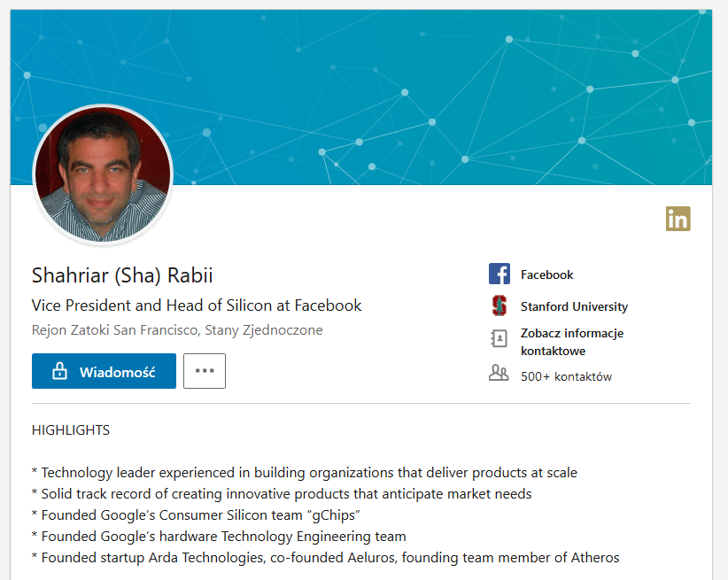The width and height of the screenshot is (728, 580).
Task: Open Zobacz informacje kontaktowe link
Action: pos(571,342)
